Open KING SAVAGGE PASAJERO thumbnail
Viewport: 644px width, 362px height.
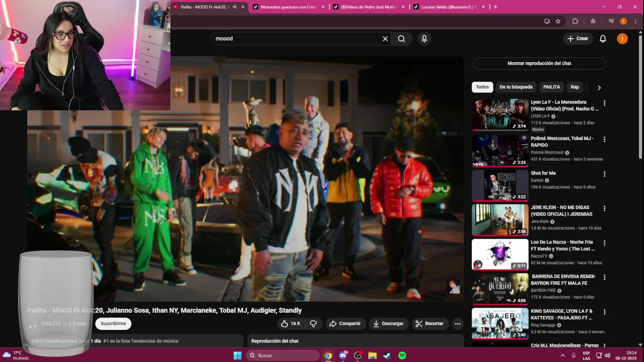[x=500, y=323]
